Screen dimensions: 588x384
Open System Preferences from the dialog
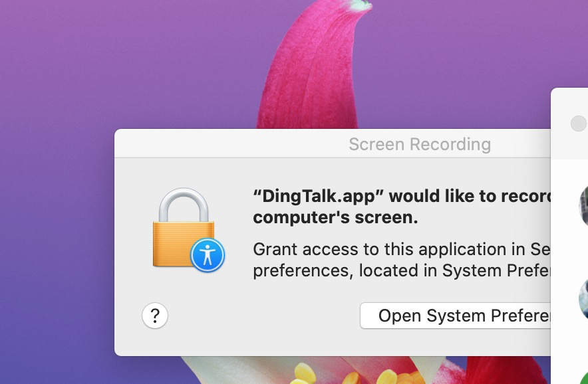[x=459, y=316]
